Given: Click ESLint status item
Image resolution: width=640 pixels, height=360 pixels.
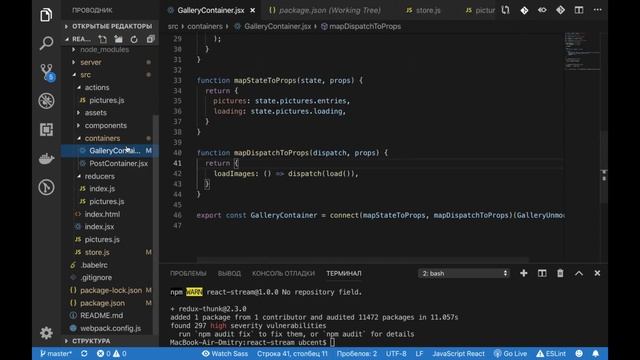Looking at the screenshot, I should click(x=551, y=353).
